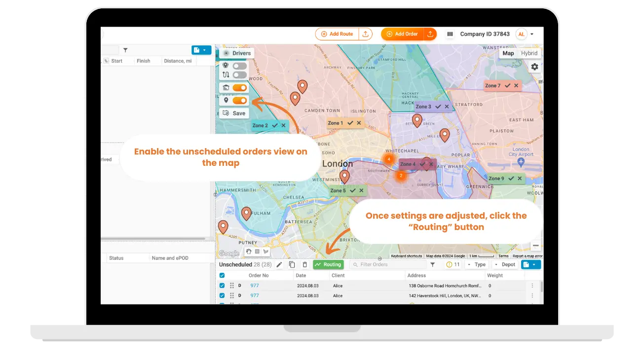Open kebab menu for 138 Osborne Road row
The image size is (644, 348).
click(532, 286)
